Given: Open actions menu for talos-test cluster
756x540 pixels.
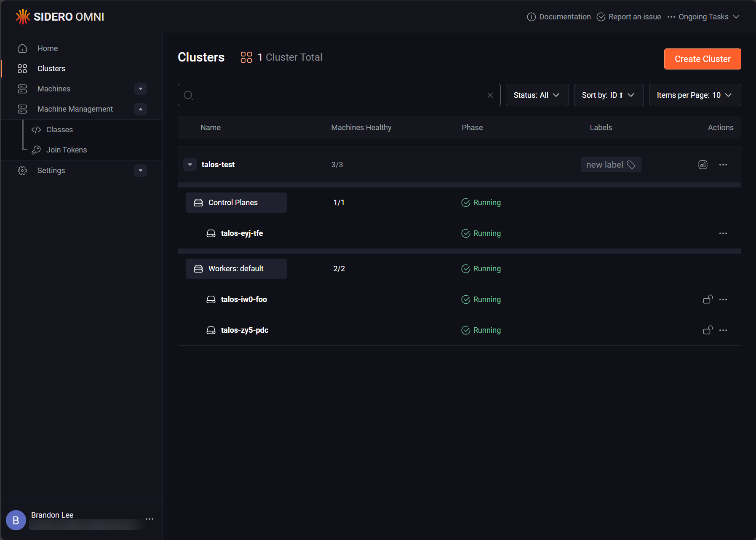Looking at the screenshot, I should [723, 165].
